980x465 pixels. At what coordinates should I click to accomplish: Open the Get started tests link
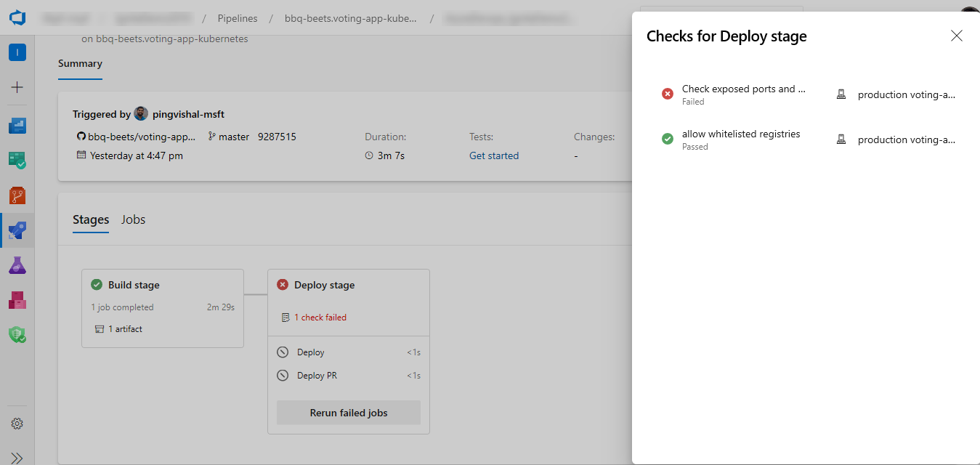pos(493,155)
